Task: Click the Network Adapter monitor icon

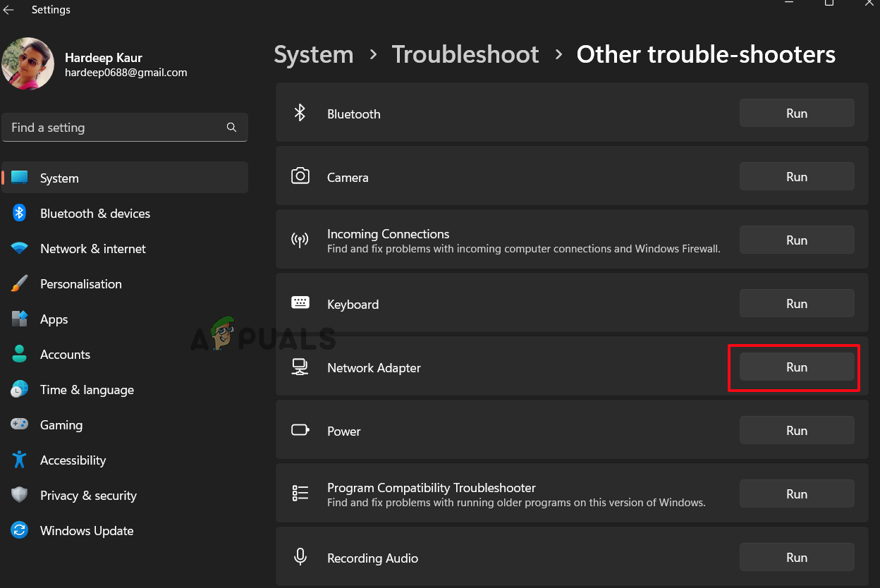Action: coord(300,367)
